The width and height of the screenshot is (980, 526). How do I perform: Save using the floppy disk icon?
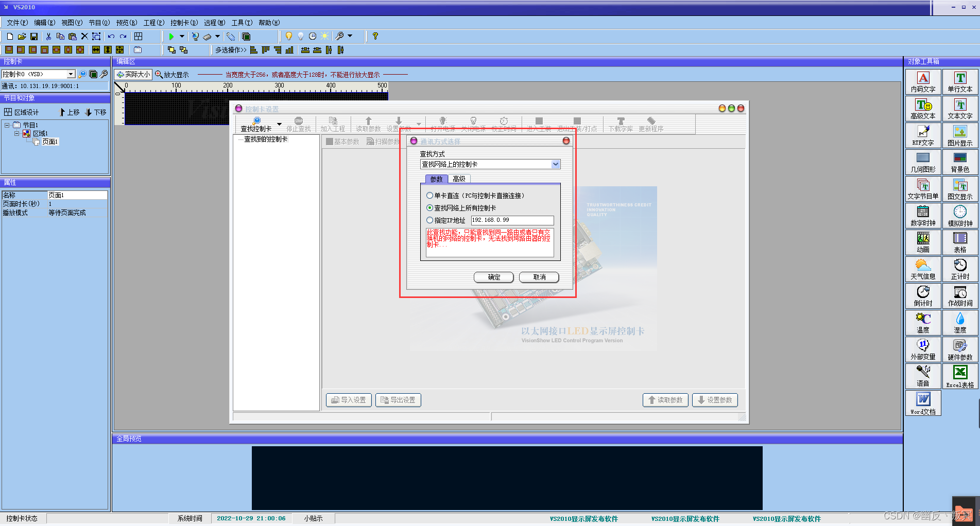[x=34, y=37]
